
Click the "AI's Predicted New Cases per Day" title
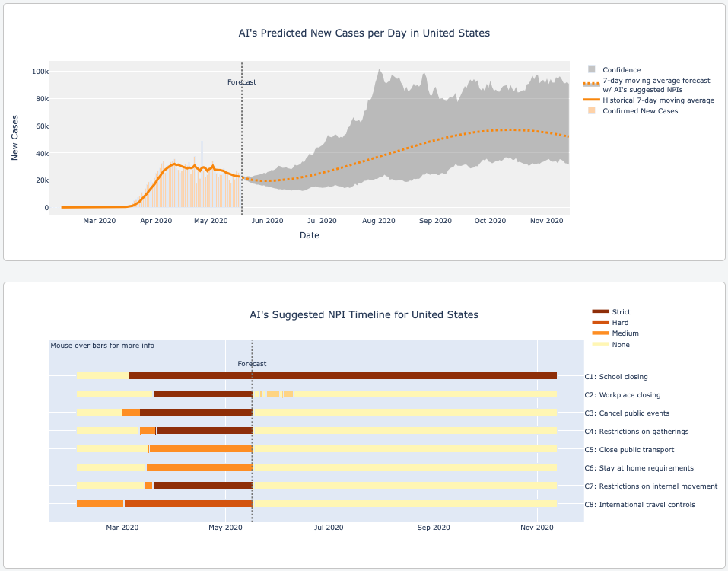point(364,33)
